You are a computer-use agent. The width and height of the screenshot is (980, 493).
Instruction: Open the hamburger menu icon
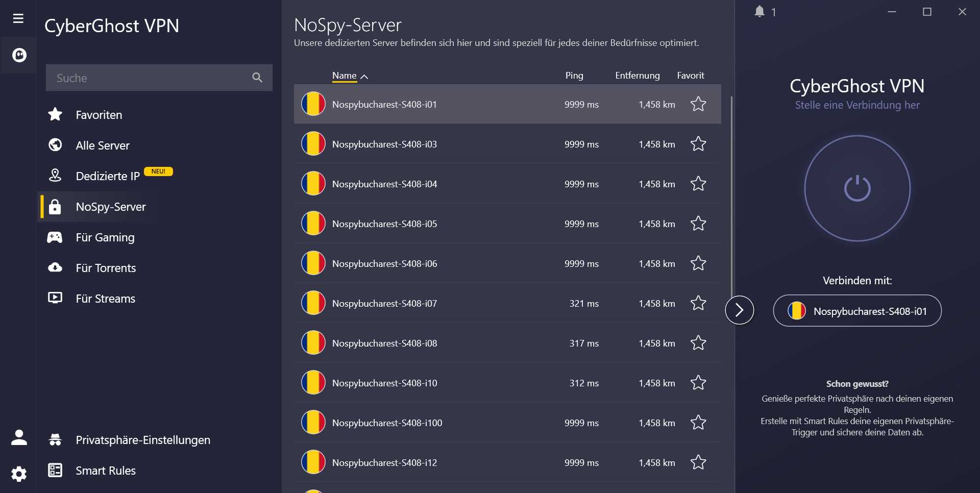(x=18, y=19)
